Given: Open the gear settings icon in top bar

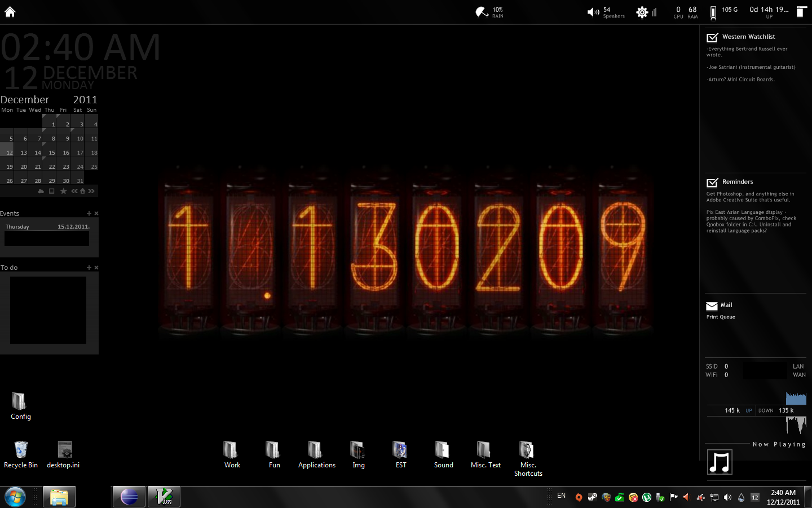Looking at the screenshot, I should pos(642,12).
